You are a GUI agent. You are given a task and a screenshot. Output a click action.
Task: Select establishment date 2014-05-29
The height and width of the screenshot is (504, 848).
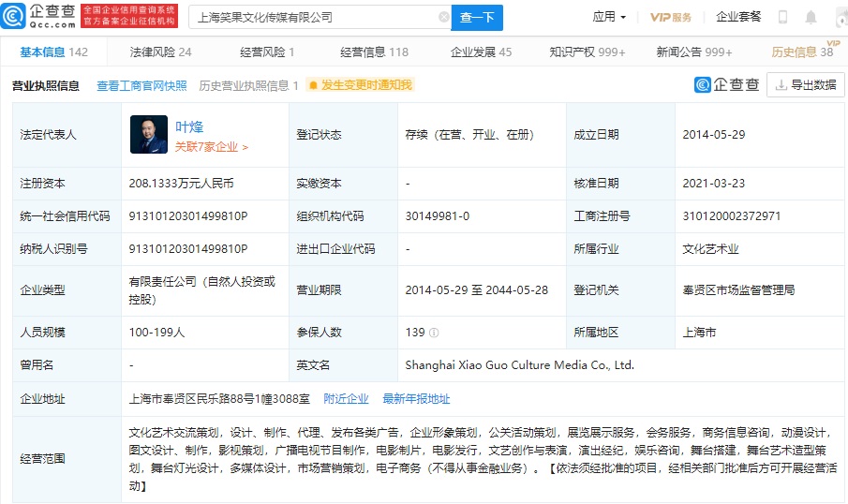714,135
